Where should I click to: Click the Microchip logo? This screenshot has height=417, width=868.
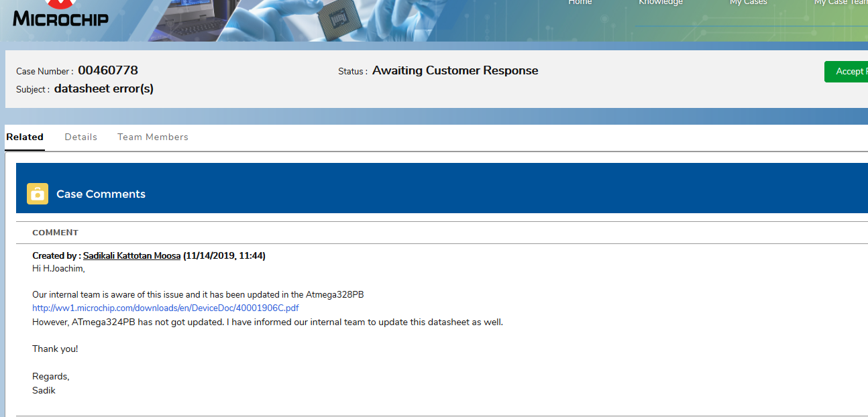[x=60, y=14]
